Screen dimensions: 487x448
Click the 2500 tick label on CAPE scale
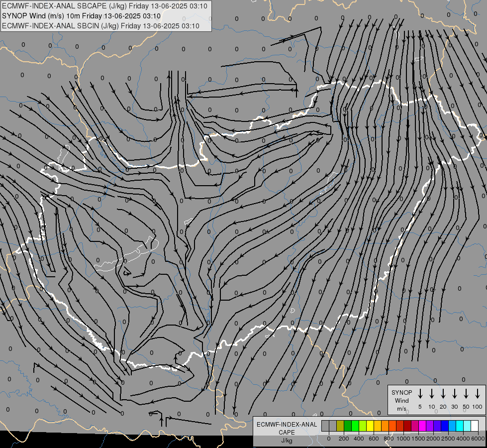[448, 439]
